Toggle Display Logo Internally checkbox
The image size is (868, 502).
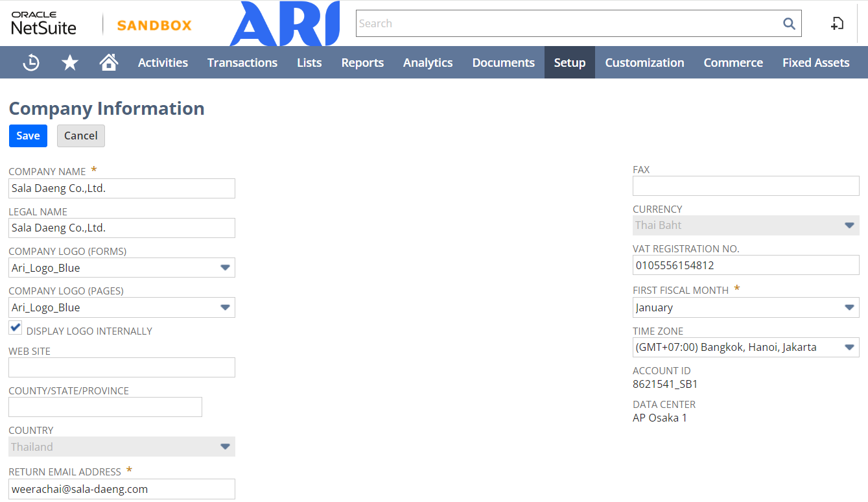16,328
